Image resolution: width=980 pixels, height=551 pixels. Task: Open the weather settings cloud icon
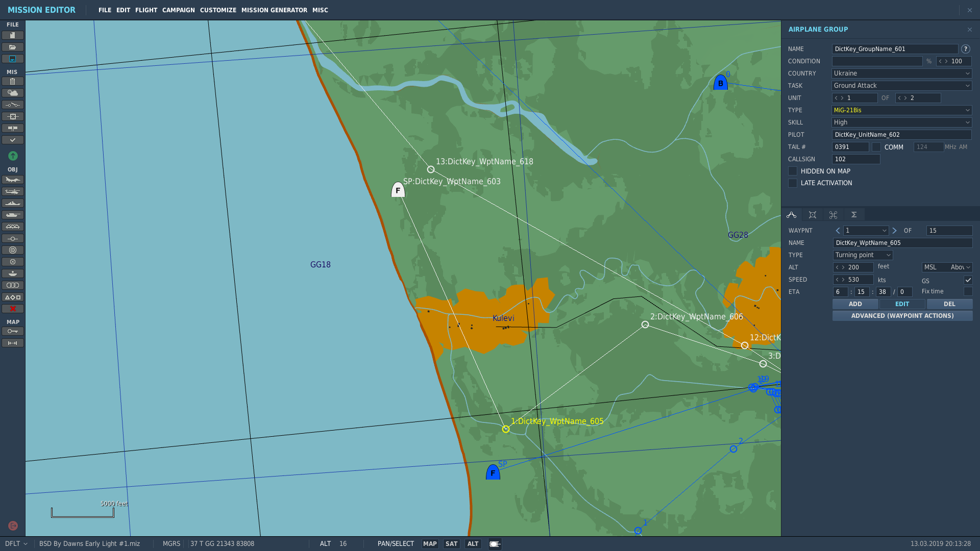13,93
